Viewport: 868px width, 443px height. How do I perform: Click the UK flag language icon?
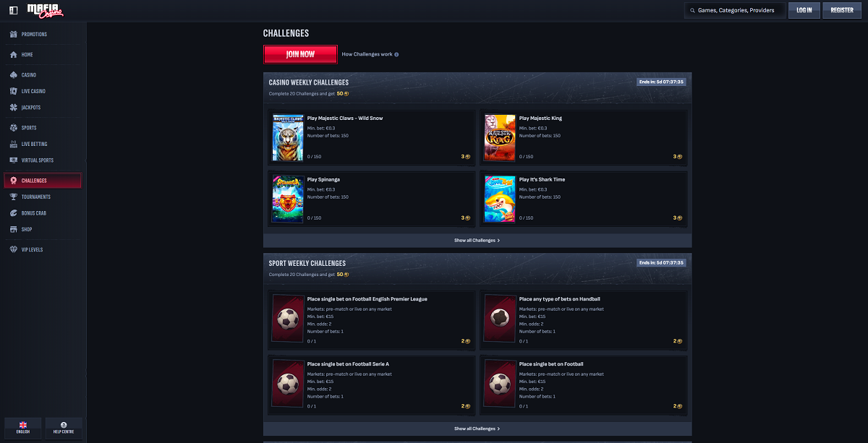pyautogui.click(x=23, y=424)
